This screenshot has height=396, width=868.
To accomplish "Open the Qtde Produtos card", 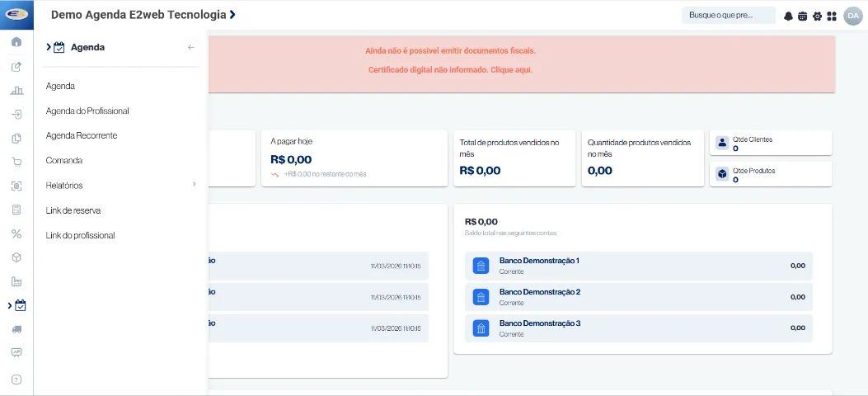I will pyautogui.click(x=771, y=174).
